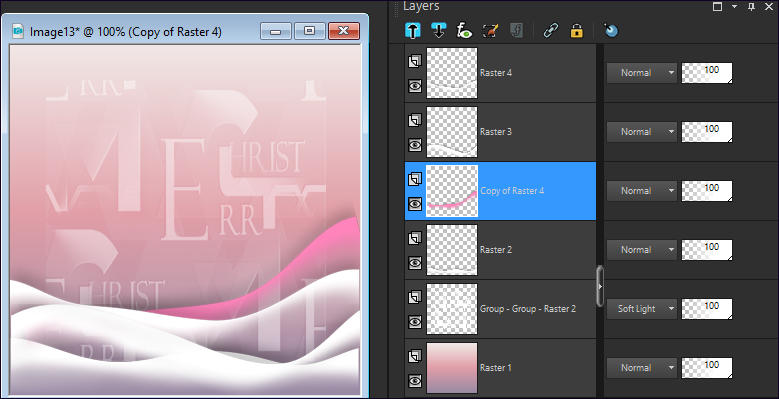
Task: Collapse layers pane using the splitter handle
Action: point(600,286)
